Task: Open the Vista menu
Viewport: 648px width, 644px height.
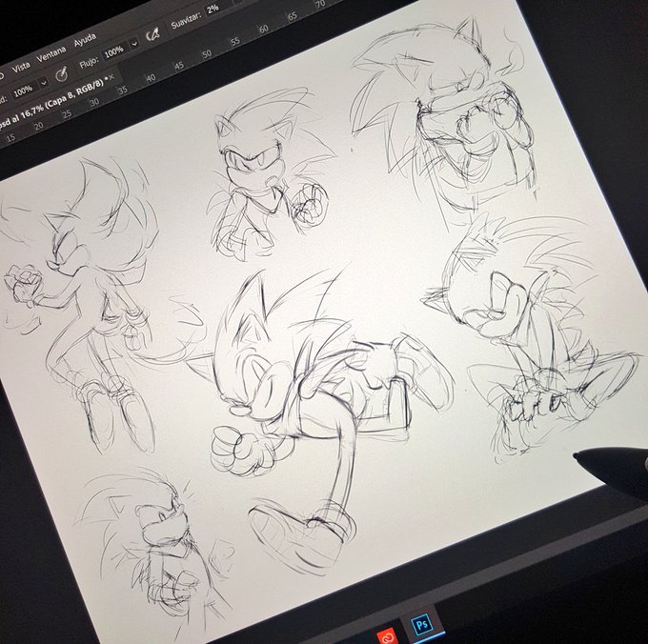Action: [x=21, y=67]
